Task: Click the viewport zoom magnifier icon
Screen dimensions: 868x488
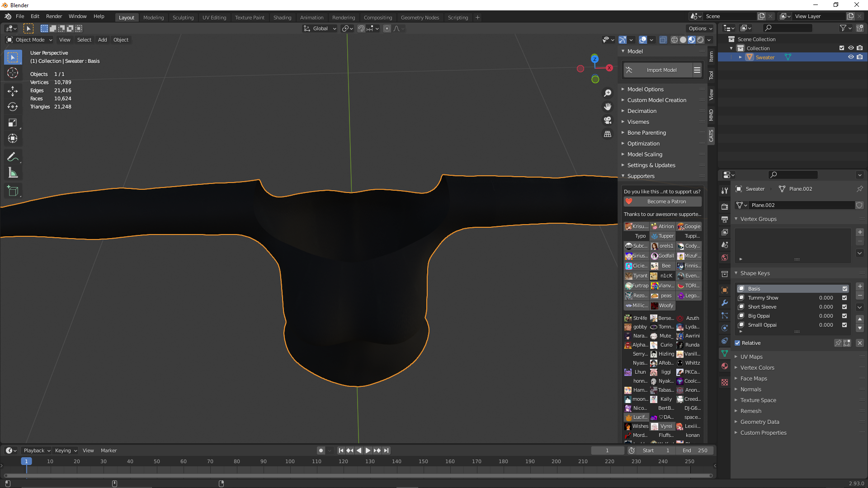Action: (x=608, y=93)
